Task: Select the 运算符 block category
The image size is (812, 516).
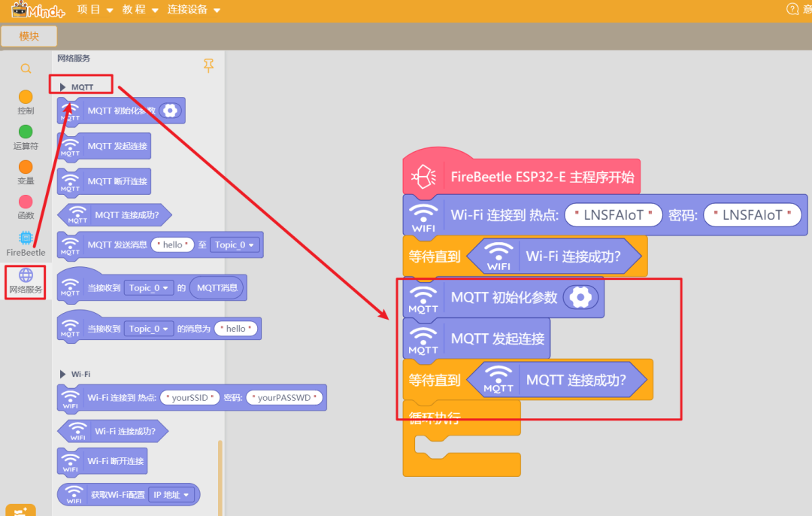Action: pyautogui.click(x=26, y=138)
